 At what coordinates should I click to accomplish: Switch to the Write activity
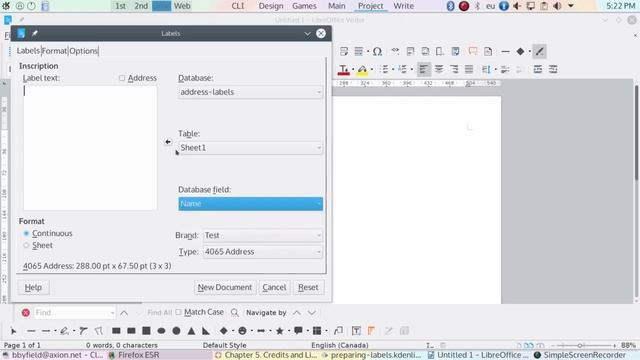point(404,6)
